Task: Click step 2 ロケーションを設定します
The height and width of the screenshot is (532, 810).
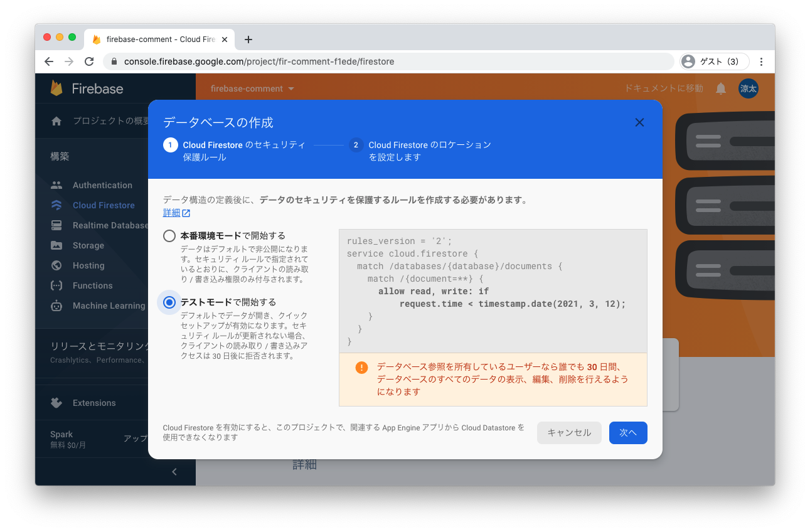Action: click(420, 151)
